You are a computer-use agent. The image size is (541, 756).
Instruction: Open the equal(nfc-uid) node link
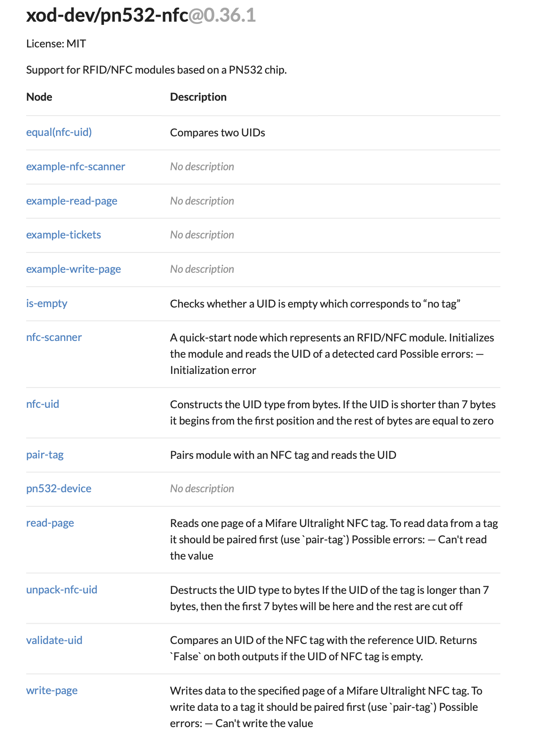point(59,132)
